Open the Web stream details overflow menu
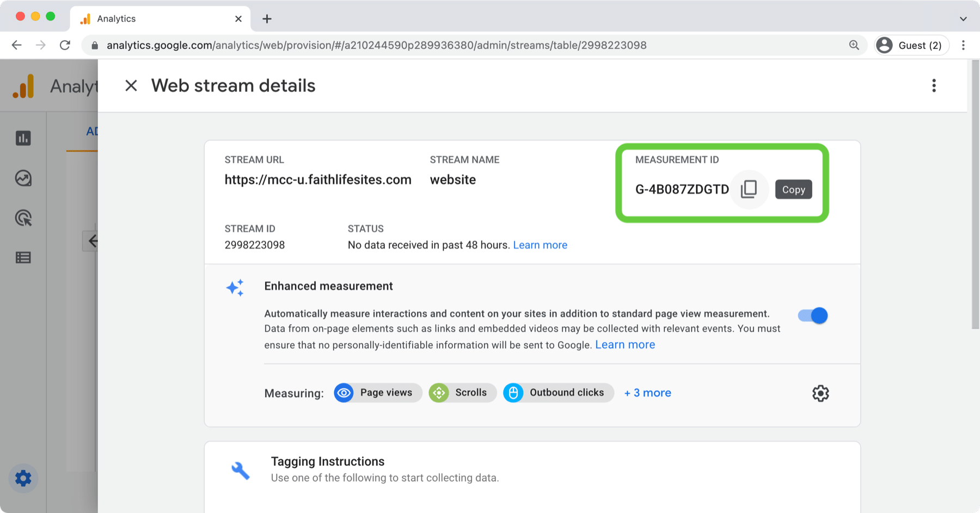Image resolution: width=980 pixels, height=513 pixels. 934,85
